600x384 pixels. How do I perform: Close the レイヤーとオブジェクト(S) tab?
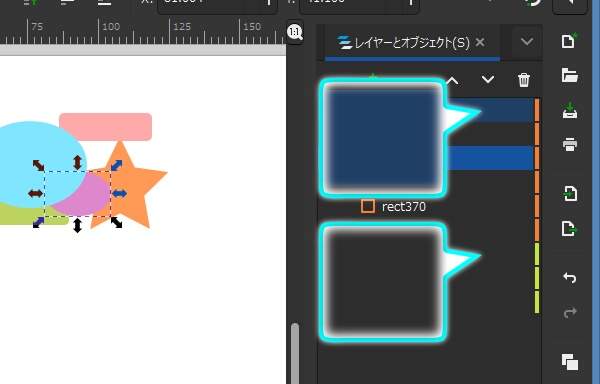pos(480,42)
